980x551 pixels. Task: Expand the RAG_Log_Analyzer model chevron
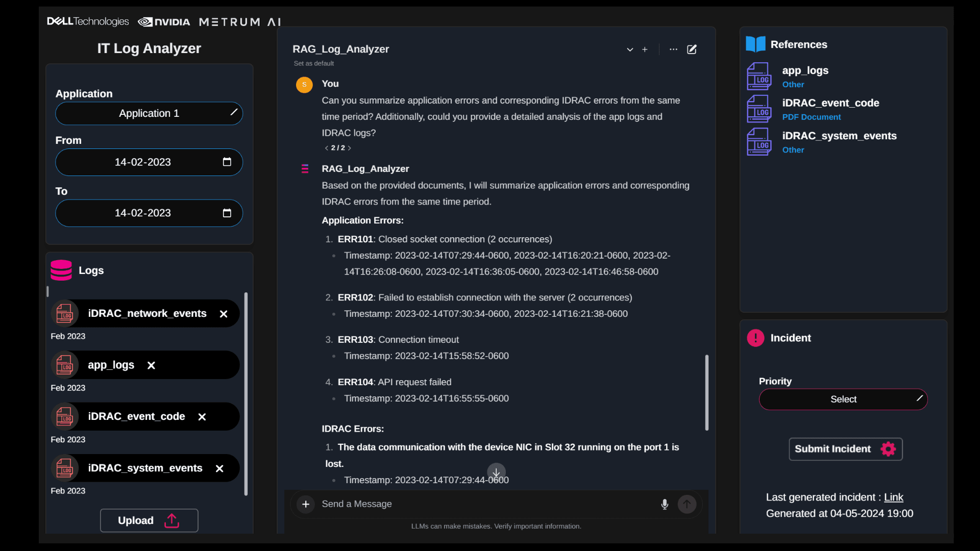click(x=630, y=49)
